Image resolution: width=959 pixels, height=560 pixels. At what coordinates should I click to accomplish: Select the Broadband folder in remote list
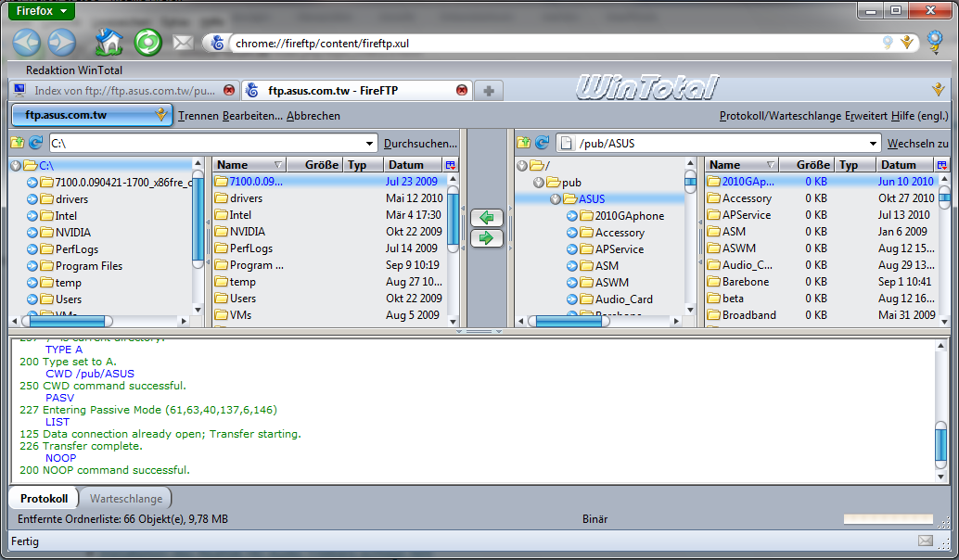748,315
